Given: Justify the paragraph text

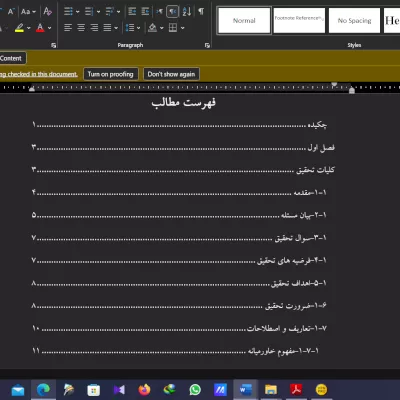Looking at the screenshot, I should coord(107,28).
